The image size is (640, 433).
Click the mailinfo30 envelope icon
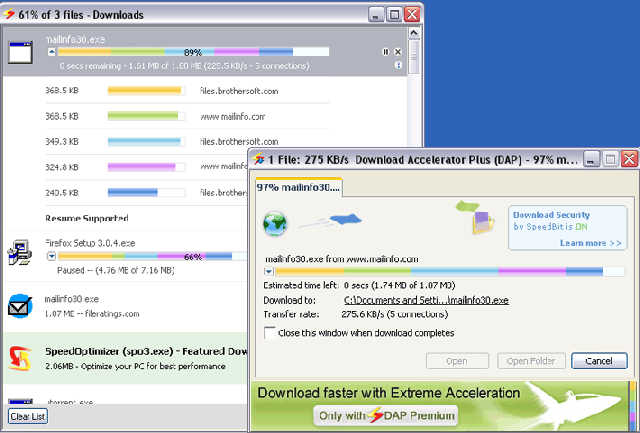20,306
